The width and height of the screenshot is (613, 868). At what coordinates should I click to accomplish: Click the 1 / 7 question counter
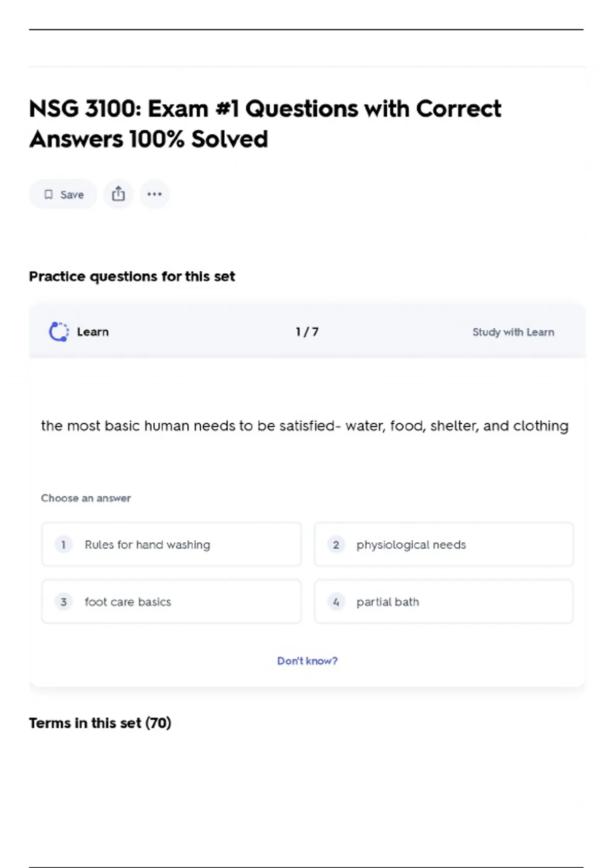point(307,332)
